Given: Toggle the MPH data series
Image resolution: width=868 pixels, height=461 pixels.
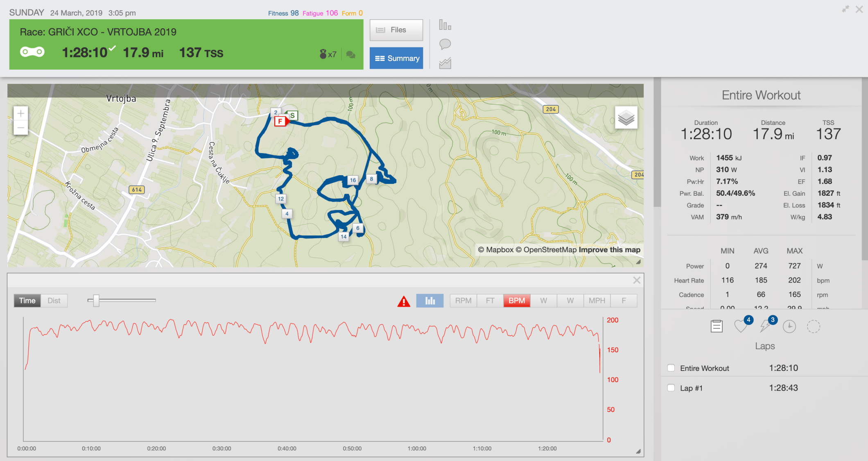Looking at the screenshot, I should (x=597, y=301).
